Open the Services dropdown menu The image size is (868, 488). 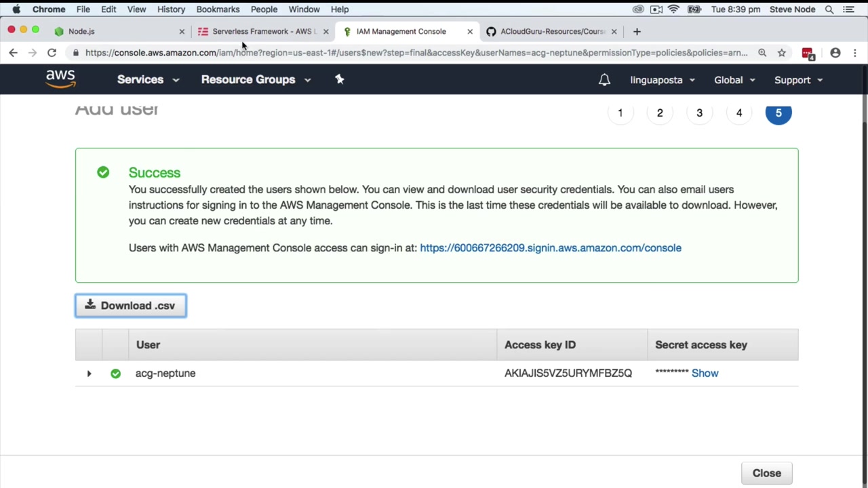tap(148, 80)
